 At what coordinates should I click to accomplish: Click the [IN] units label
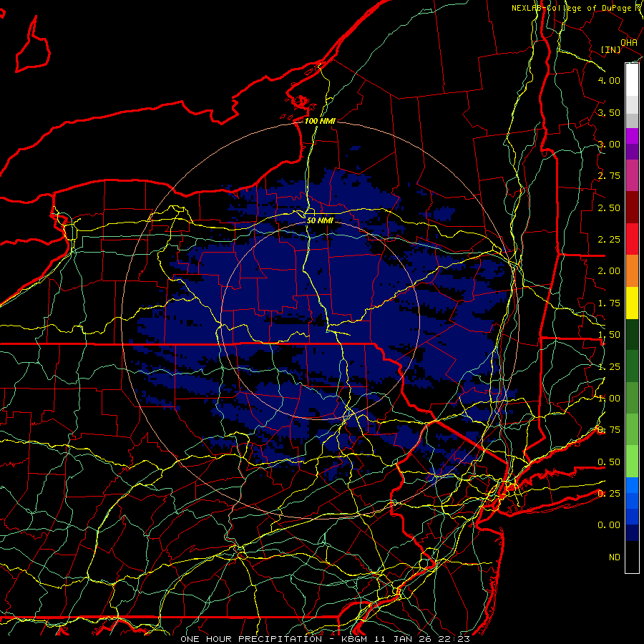pos(610,49)
